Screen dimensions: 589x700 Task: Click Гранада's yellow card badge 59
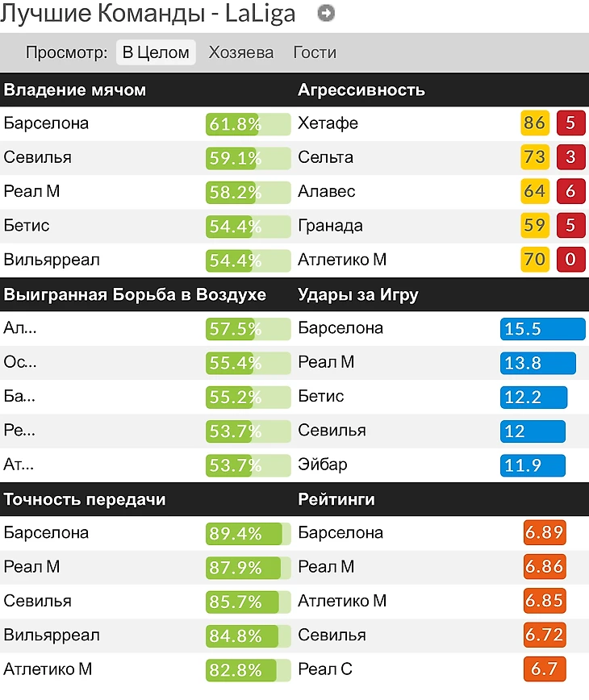click(534, 226)
